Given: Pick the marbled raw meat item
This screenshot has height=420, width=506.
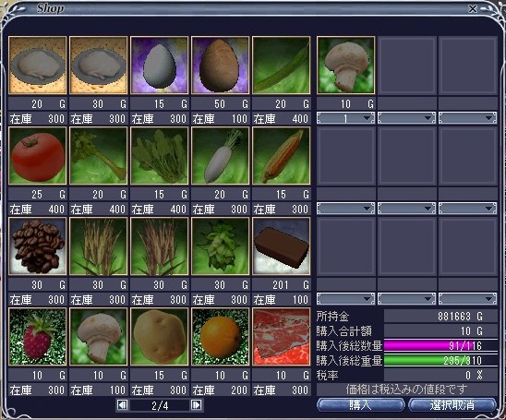Looking at the screenshot, I should (282, 336).
